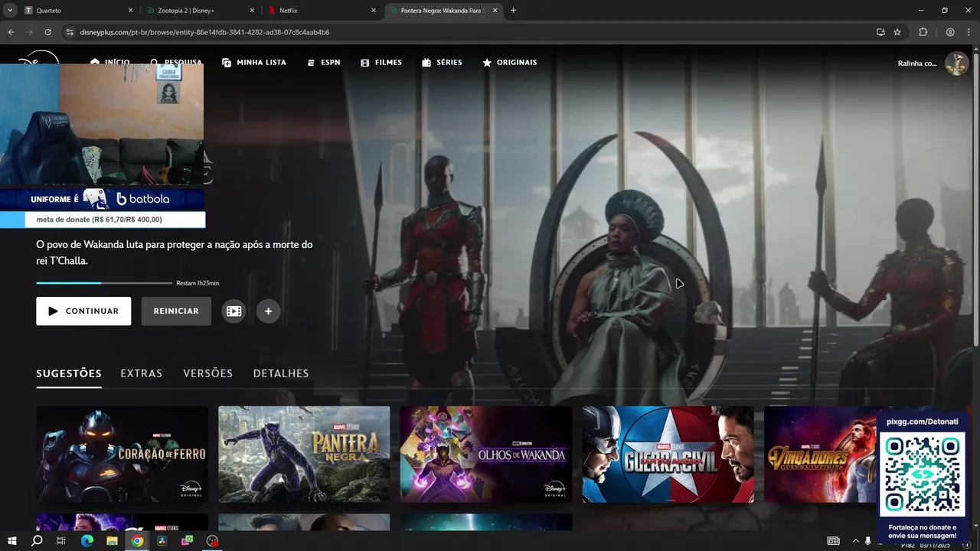The width and height of the screenshot is (980, 551).
Task: Click the install app icon in address bar
Action: point(880,32)
